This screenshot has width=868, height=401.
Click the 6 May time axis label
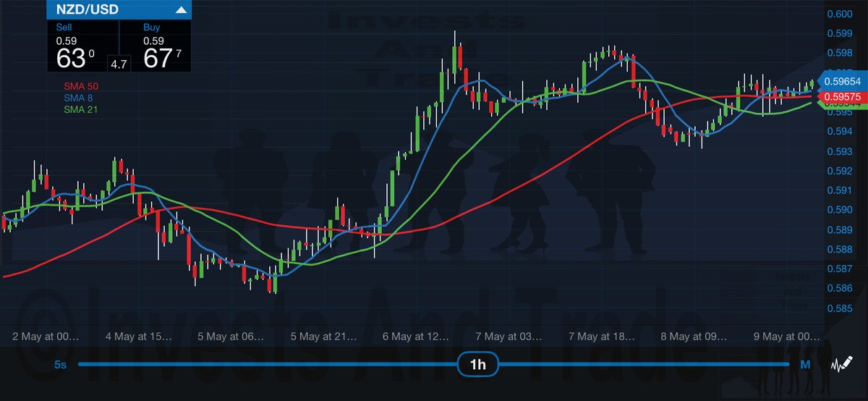pos(417,337)
